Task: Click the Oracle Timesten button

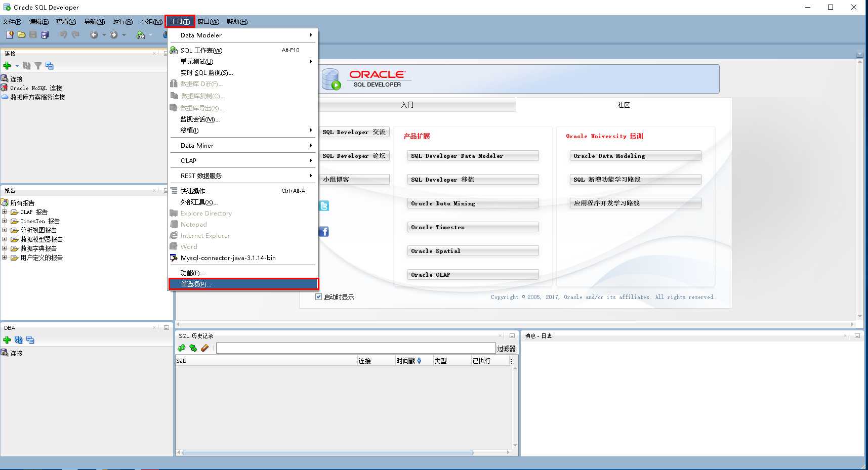Action: (x=473, y=227)
